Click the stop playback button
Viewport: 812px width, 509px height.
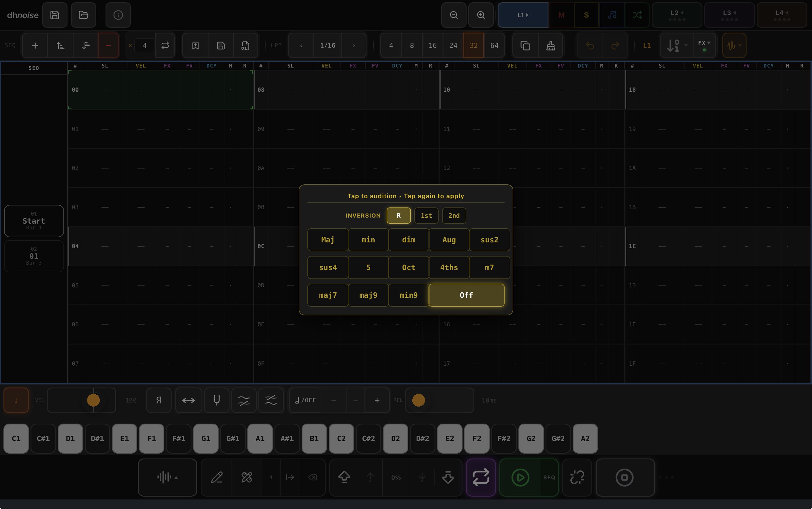click(625, 477)
